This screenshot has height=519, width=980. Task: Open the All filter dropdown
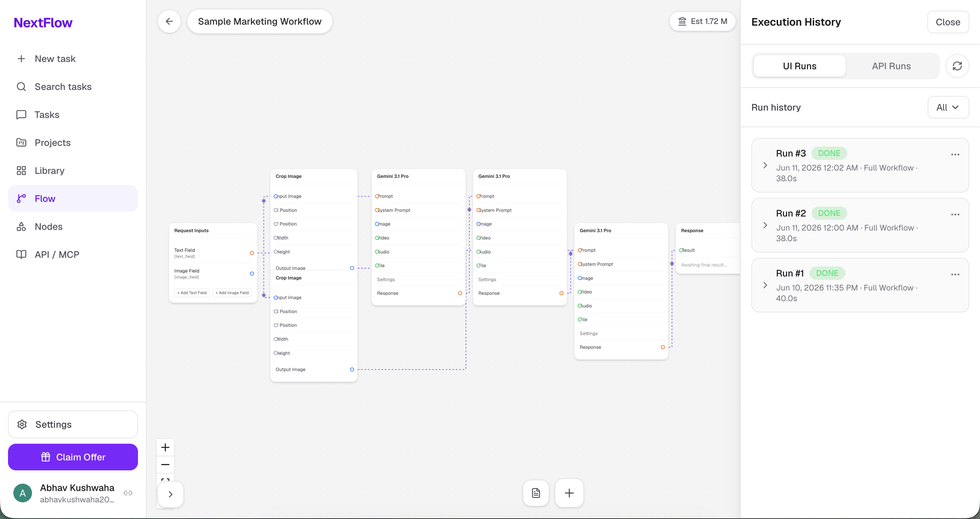(948, 107)
